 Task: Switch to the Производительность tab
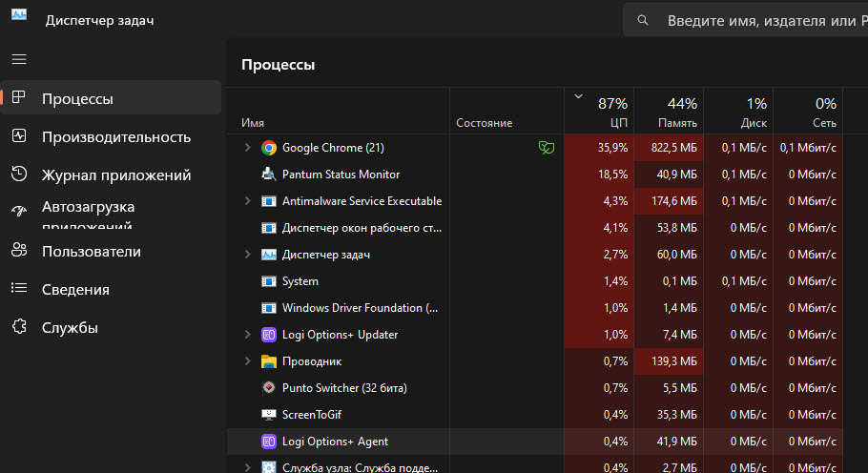(x=111, y=136)
